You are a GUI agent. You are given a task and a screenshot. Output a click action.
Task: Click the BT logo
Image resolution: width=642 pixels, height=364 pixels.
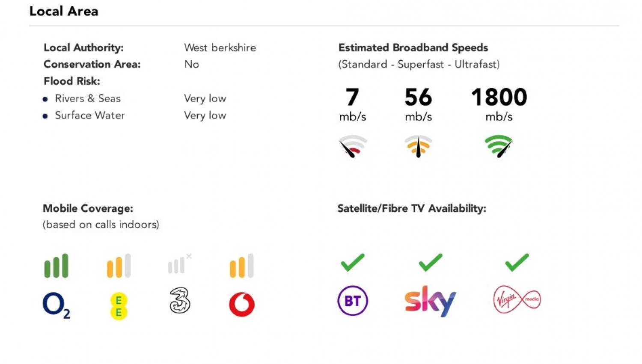[x=353, y=301]
